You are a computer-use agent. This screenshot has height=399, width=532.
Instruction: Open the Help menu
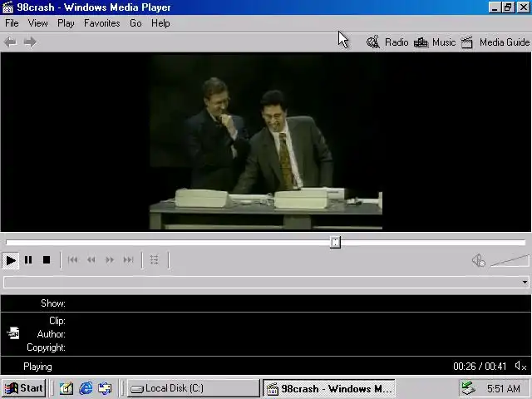[160, 23]
